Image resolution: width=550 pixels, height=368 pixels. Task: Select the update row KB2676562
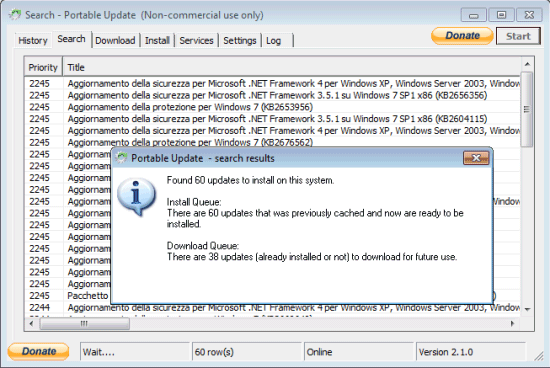pos(273,142)
